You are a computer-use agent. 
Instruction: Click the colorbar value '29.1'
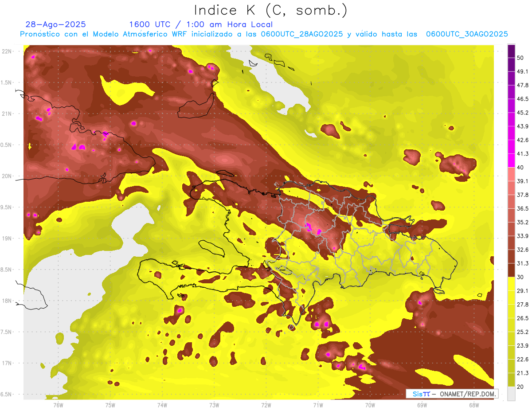(522, 291)
